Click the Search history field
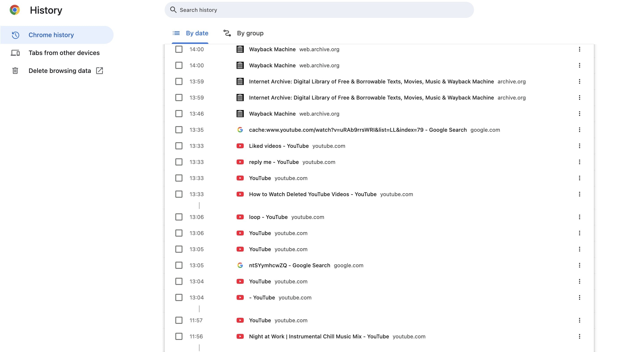The width and height of the screenshot is (644, 352). [x=319, y=10]
